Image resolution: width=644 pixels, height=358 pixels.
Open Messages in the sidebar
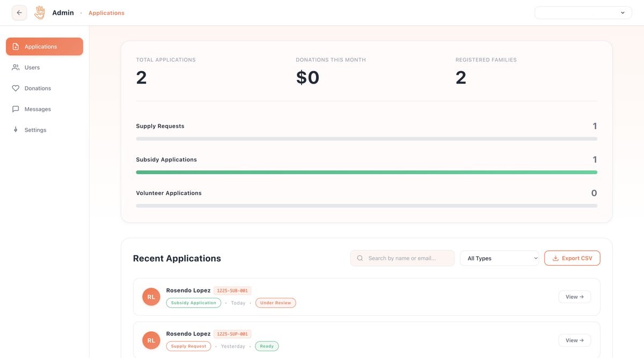coord(45,109)
